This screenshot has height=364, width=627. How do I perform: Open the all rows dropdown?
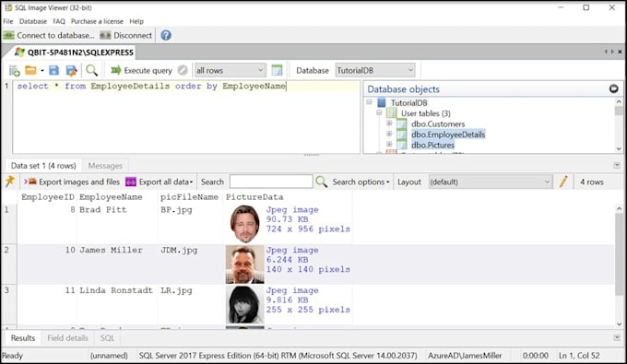230,70
